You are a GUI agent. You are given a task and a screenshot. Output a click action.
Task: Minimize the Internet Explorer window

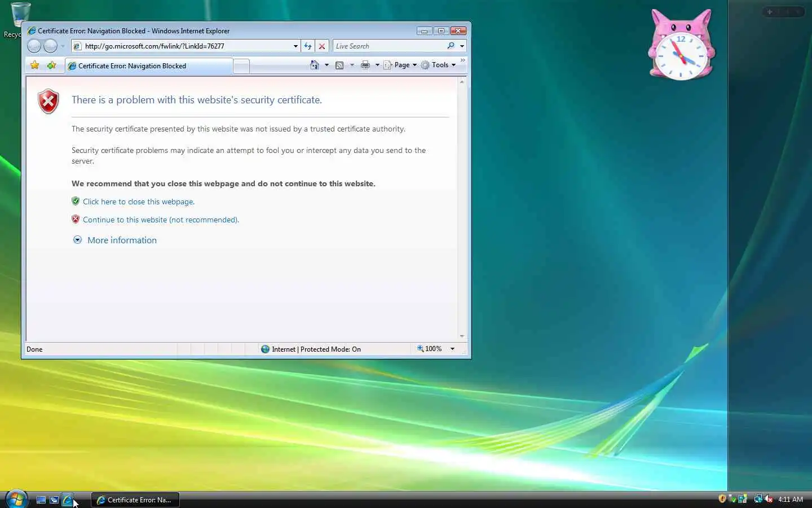click(x=424, y=31)
